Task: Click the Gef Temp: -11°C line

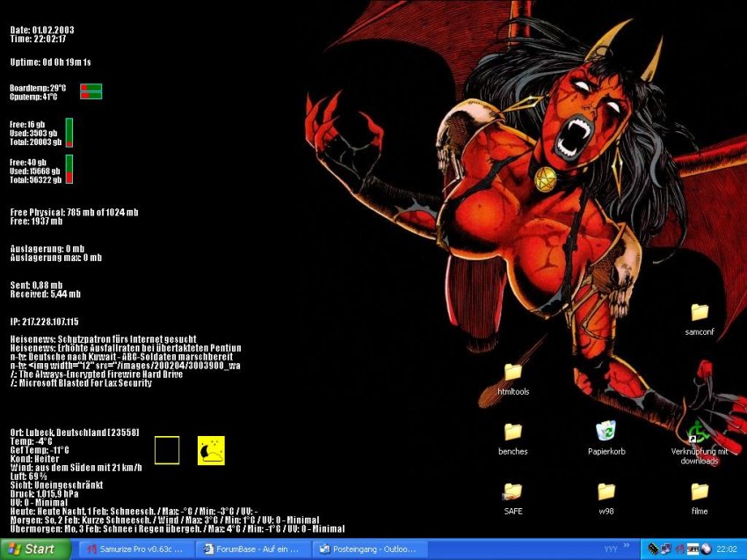Action: pyautogui.click(x=40, y=450)
